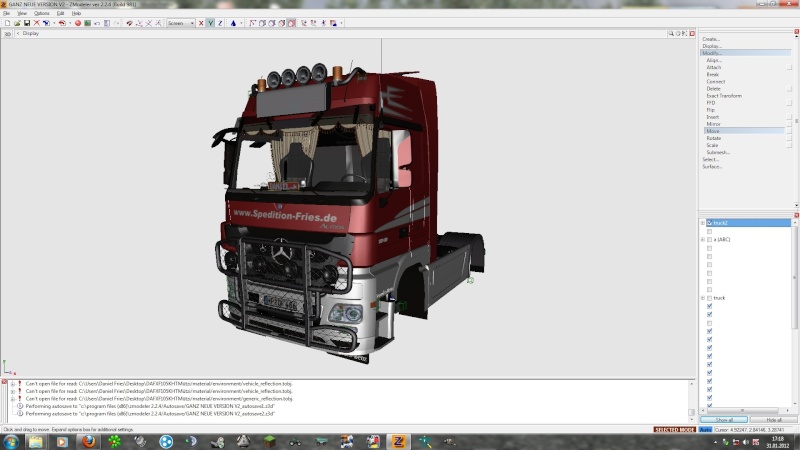Toggle visibility checkbox of a (ABC) object
Screen dimensions: 800x450
(x=709, y=239)
